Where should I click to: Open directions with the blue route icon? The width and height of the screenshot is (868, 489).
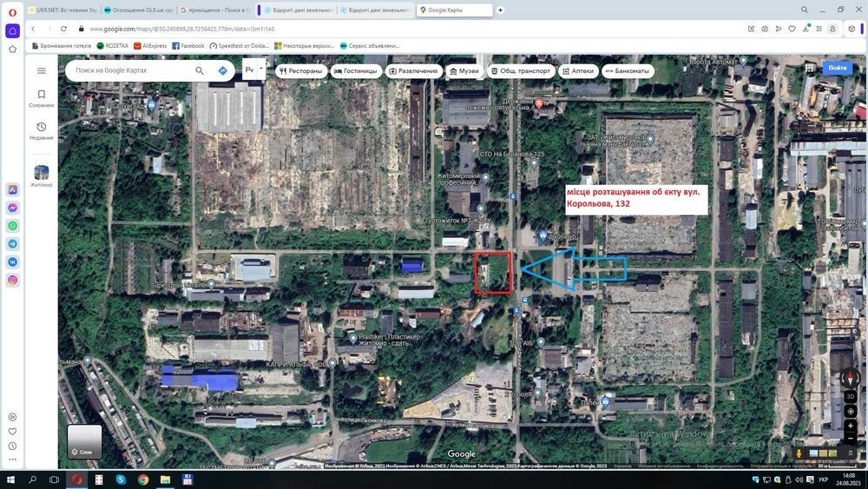(222, 70)
